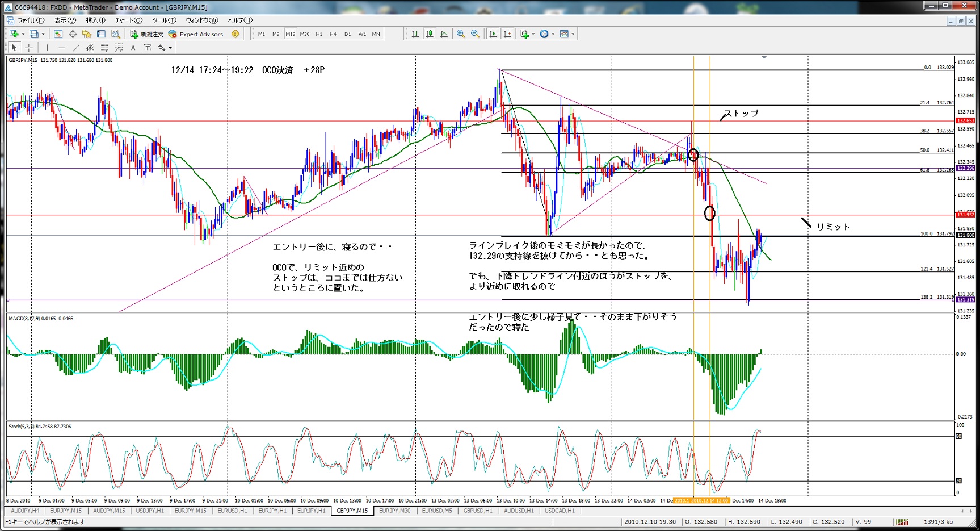
Task: Click the connection status bars indicator
Action: point(902,522)
